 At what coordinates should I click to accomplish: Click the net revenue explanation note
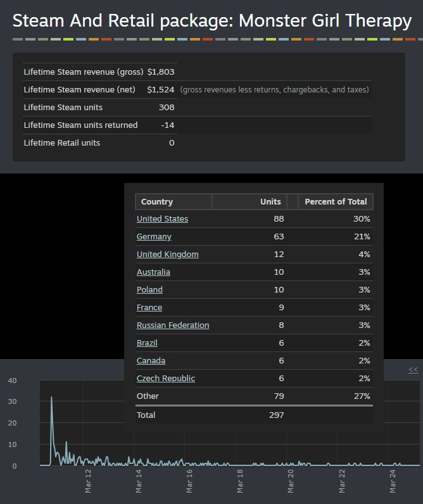[274, 89]
